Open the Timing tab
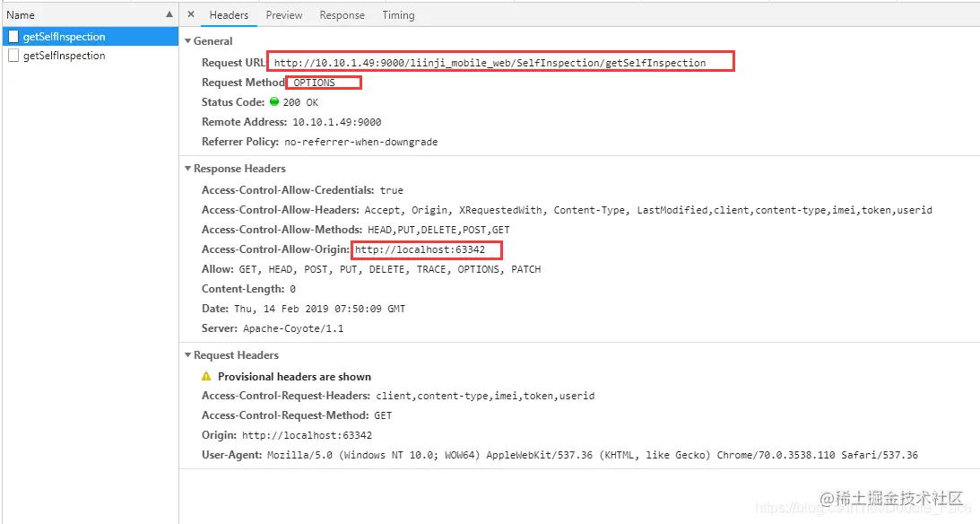Image resolution: width=980 pixels, height=524 pixels. coord(398,15)
